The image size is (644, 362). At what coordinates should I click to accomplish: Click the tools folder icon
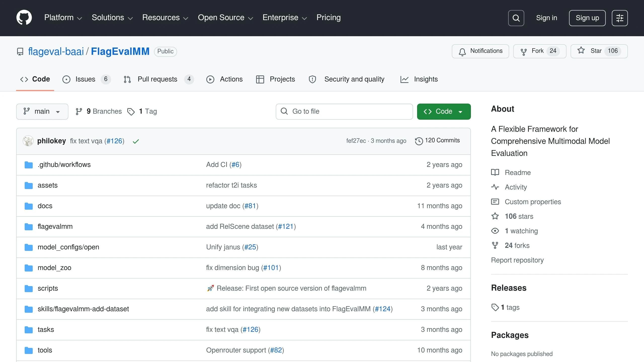click(29, 350)
